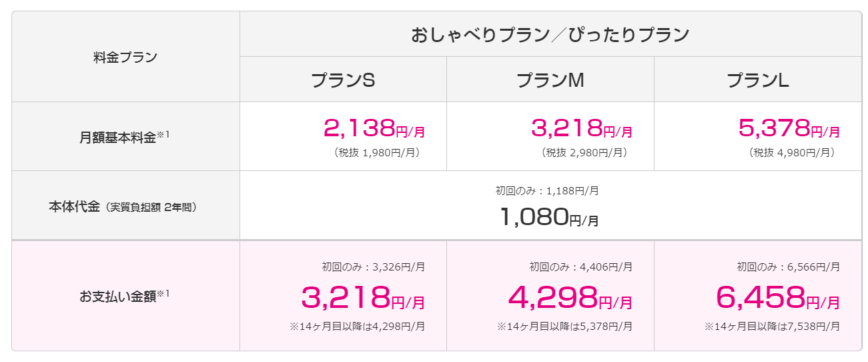Click the プランM column header
868x362 pixels.
[550, 80]
